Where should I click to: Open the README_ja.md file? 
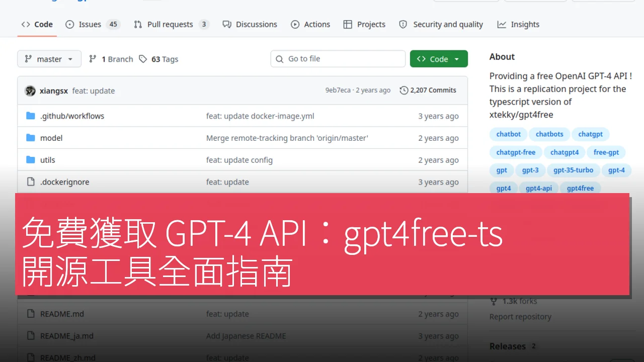click(x=67, y=336)
